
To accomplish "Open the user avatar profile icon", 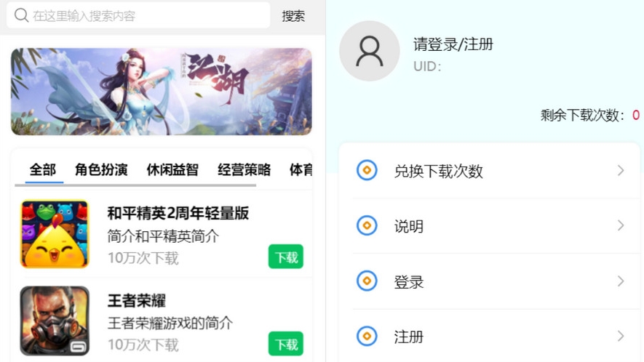I will (369, 51).
